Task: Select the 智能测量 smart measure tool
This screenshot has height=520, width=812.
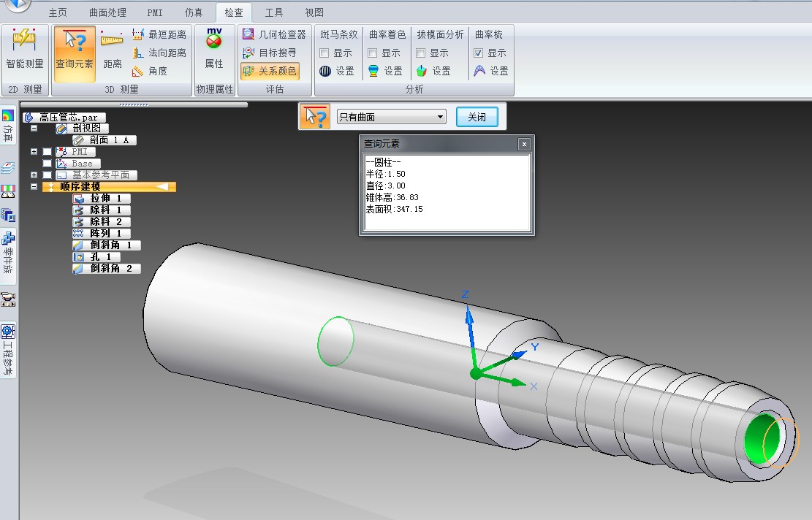Action: tap(24, 49)
